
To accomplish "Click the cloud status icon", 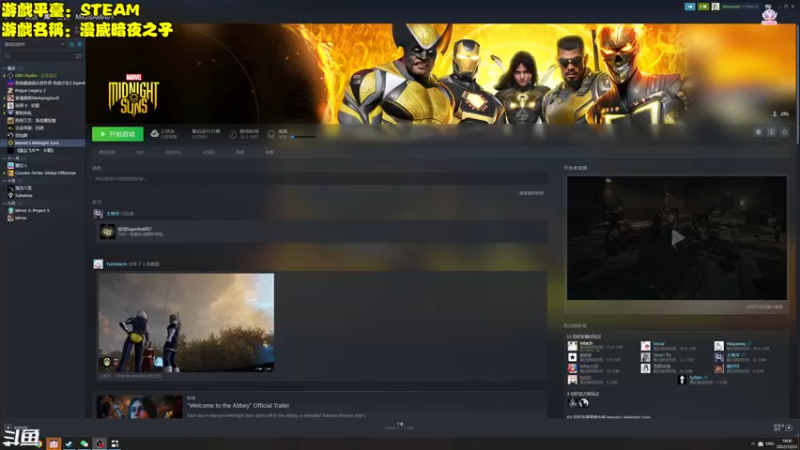I will (x=154, y=134).
